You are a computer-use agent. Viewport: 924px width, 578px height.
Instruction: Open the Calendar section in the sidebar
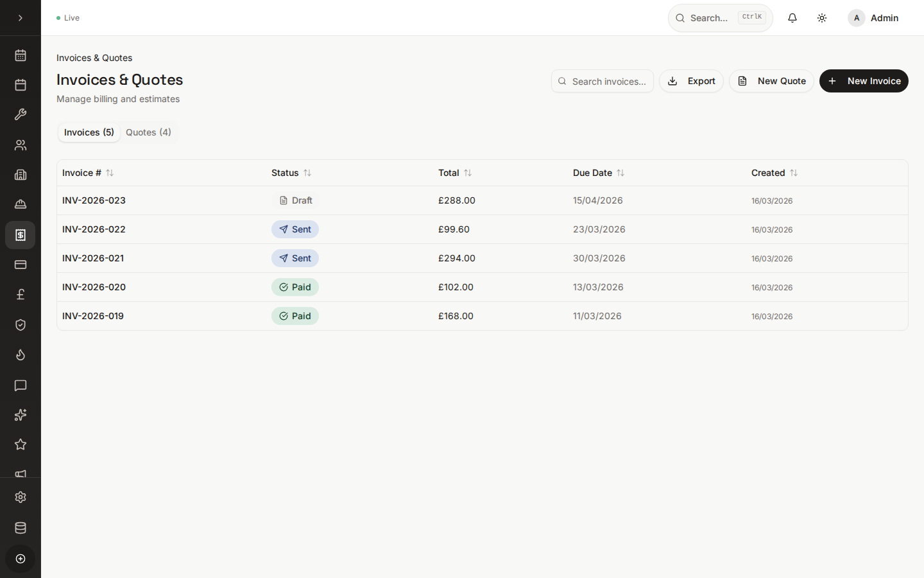(20, 55)
